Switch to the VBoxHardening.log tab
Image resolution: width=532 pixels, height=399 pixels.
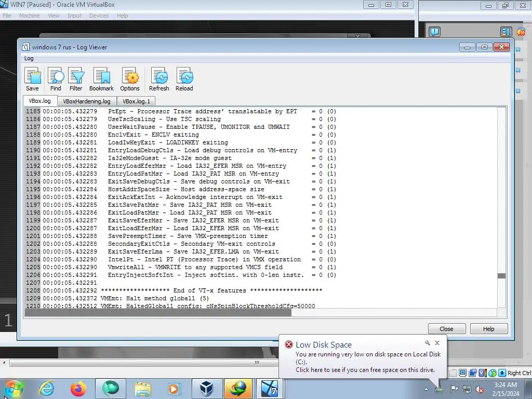tap(87, 101)
